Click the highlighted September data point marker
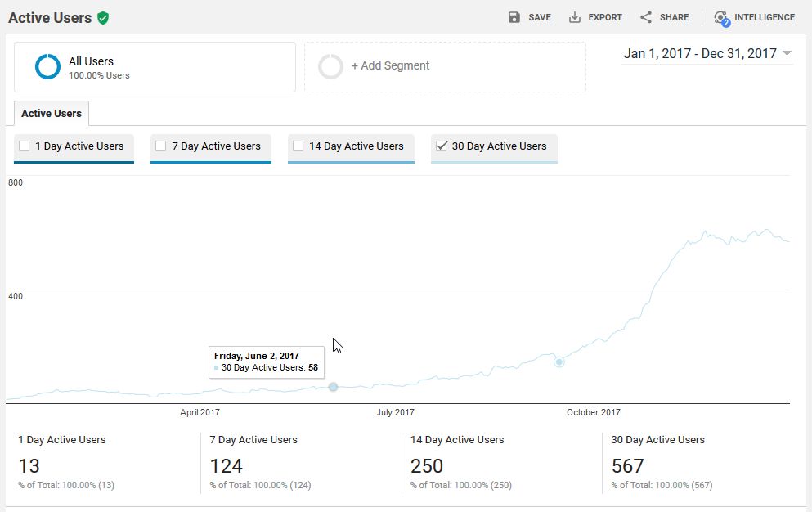The height and width of the screenshot is (512, 812). coord(559,362)
